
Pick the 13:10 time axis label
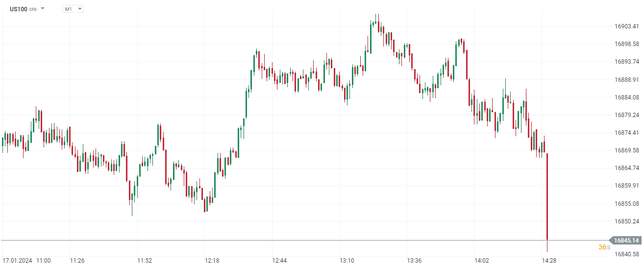[347, 260]
